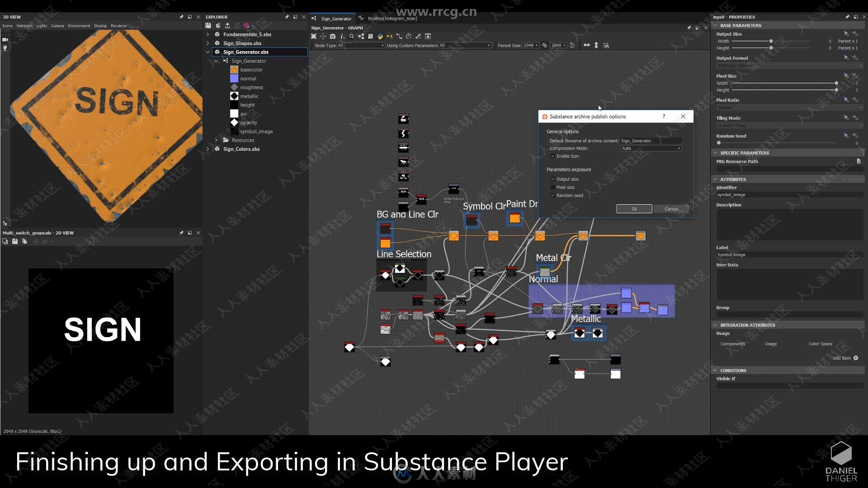Pin the 3D VIEW panel
Screen dimensions: 868x488
click(x=182, y=17)
